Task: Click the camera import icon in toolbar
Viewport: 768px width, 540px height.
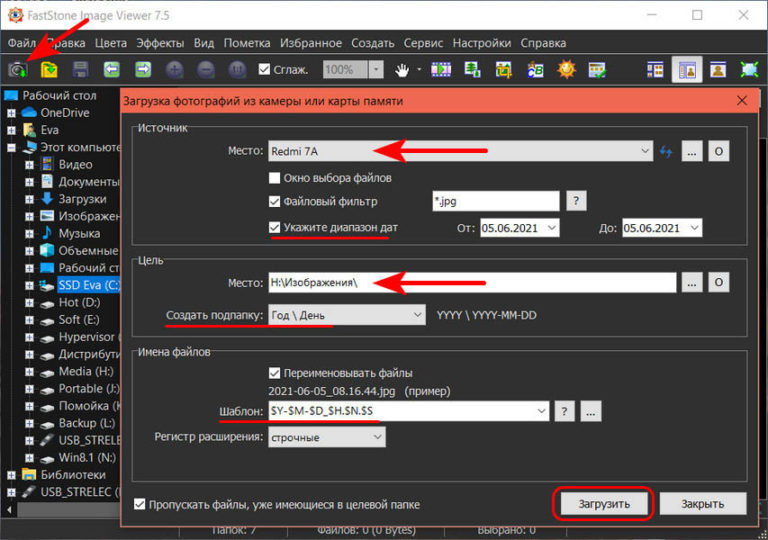Action: click(x=17, y=70)
